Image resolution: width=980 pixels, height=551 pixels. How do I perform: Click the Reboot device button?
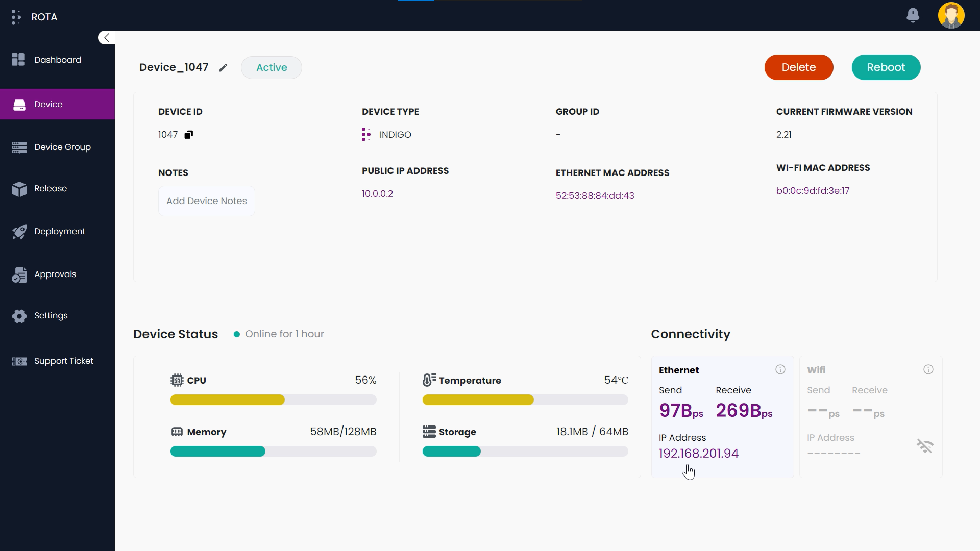coord(886,67)
